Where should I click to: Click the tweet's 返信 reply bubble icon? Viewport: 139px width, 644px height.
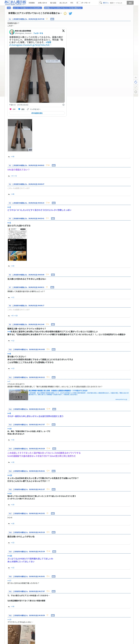coord(19,109)
